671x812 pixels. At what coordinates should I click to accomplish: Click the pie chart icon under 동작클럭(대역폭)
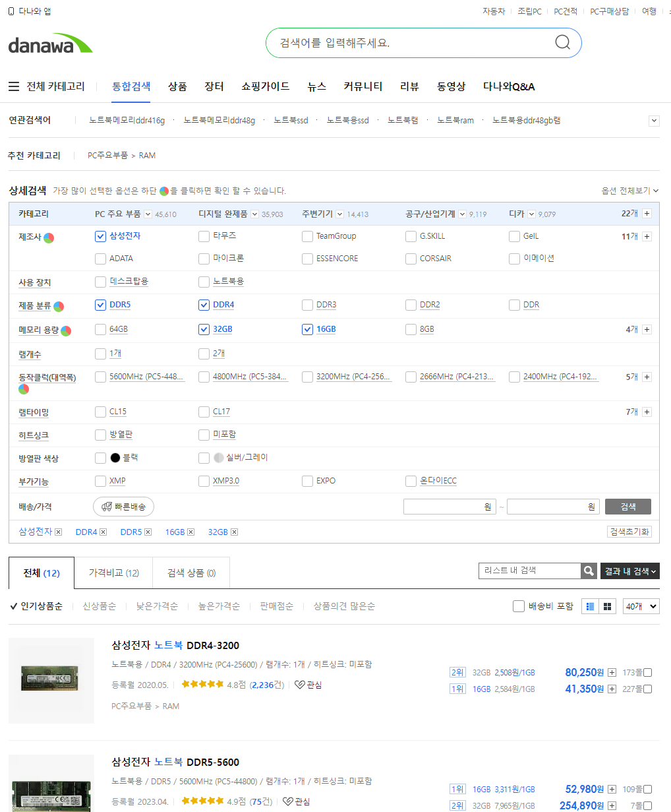(x=23, y=389)
